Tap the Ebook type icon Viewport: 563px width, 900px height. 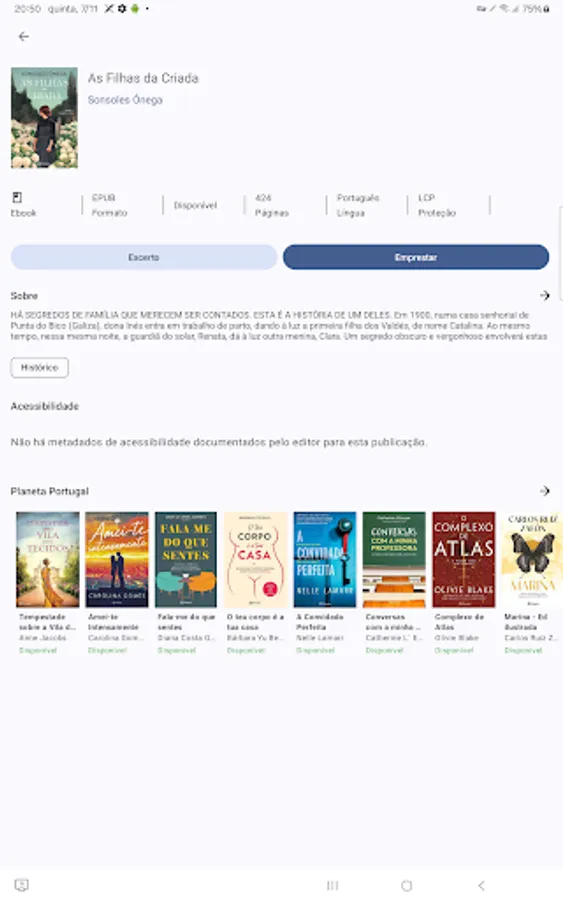pos(17,197)
